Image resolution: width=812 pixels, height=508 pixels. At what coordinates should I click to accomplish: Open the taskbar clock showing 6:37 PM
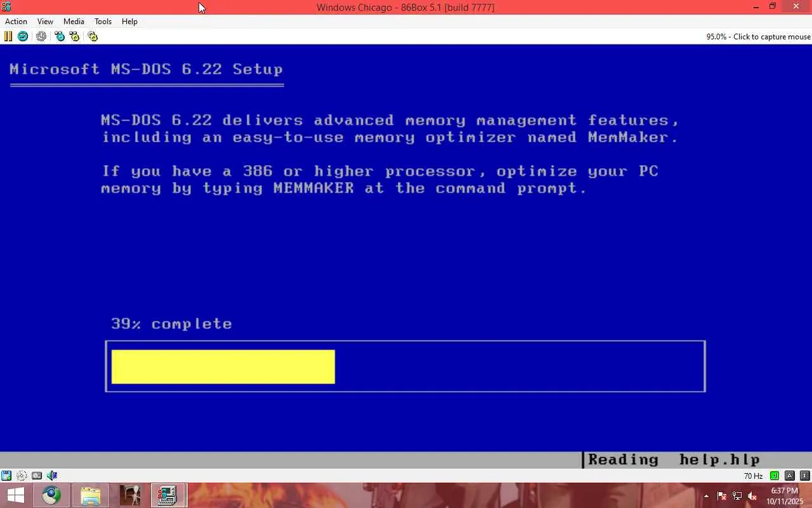point(785,496)
